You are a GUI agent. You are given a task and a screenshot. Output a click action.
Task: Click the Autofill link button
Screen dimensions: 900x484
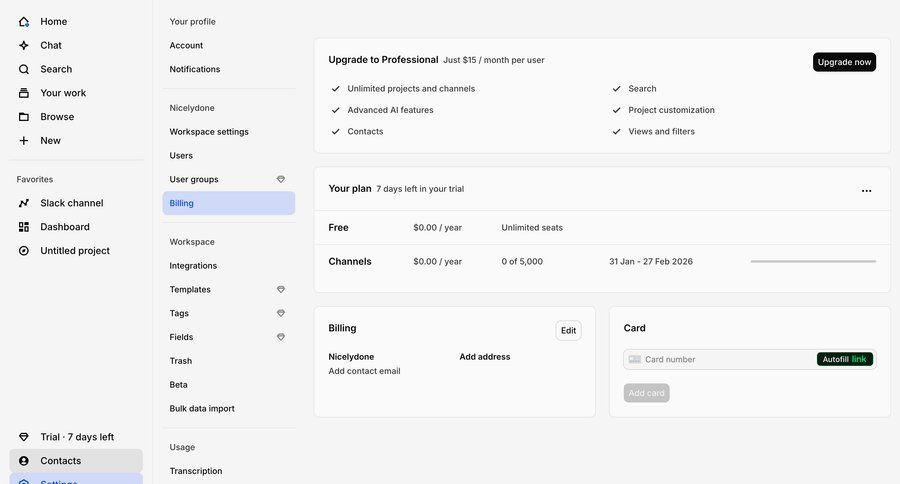tap(845, 359)
